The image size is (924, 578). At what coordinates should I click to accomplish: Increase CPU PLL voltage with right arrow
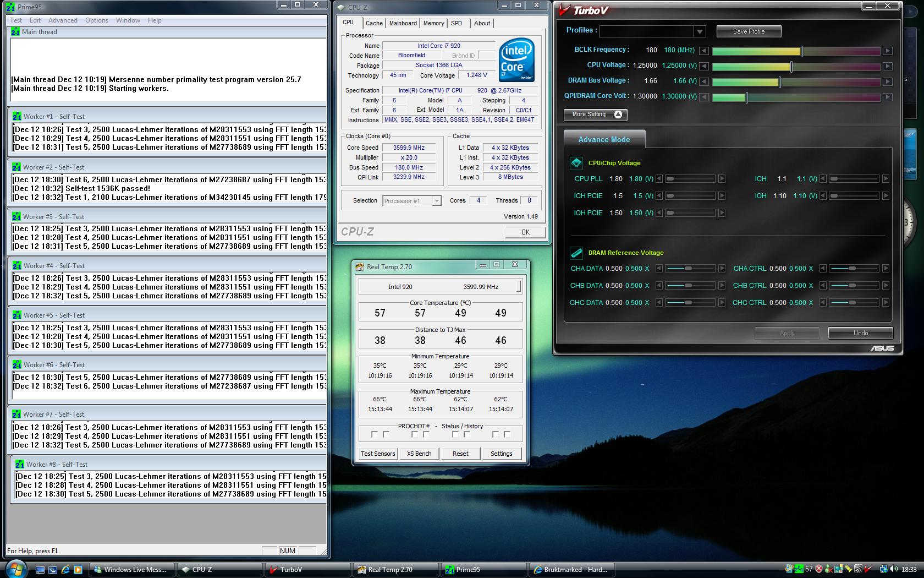tap(722, 179)
